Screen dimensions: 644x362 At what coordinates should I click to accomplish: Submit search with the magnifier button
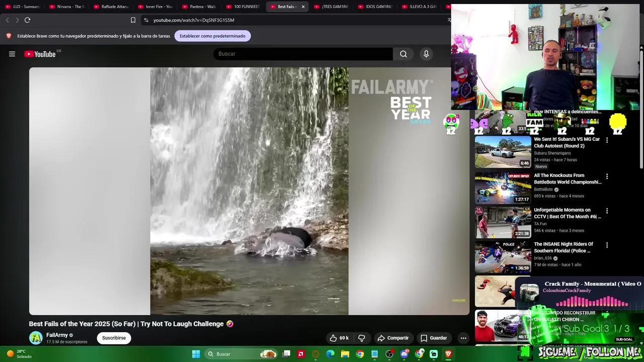(x=404, y=54)
